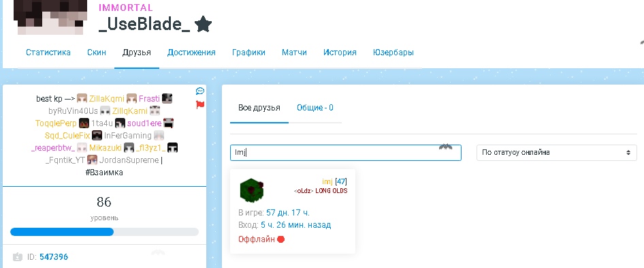The height and width of the screenshot is (268, 644).
Task: Switch to the Статистика tab
Action: [x=48, y=53]
